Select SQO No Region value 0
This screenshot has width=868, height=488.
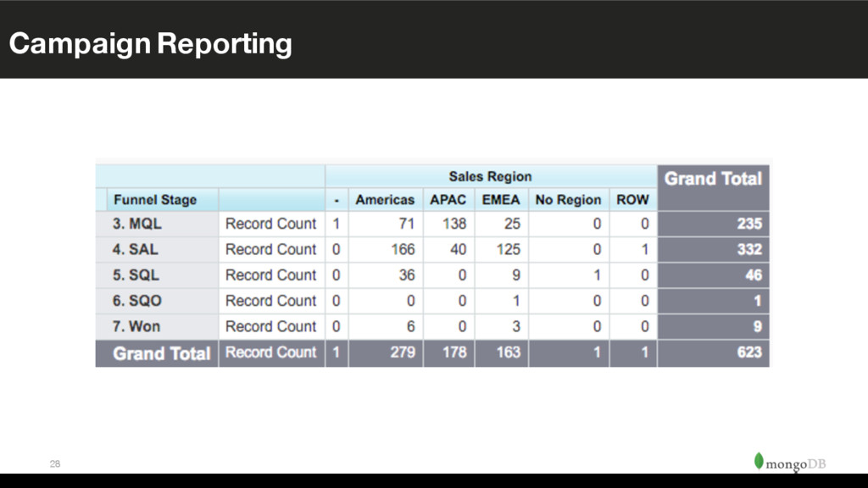(598, 301)
